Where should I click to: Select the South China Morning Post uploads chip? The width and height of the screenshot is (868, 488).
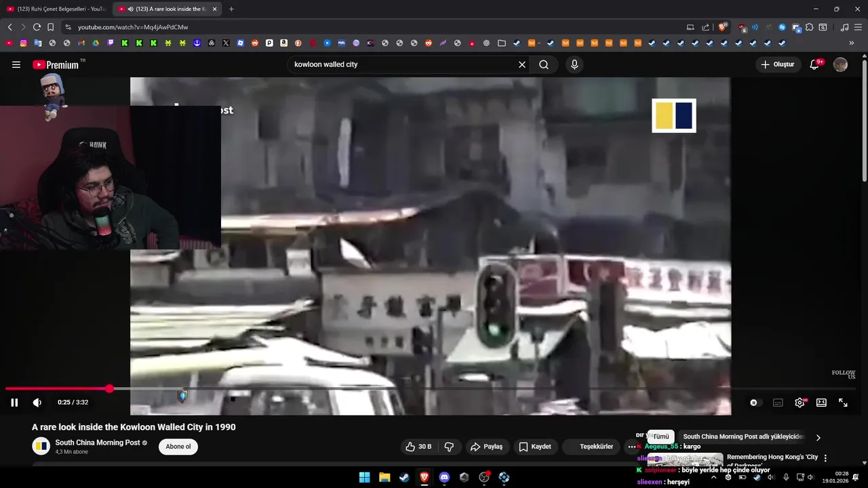pyautogui.click(x=743, y=437)
